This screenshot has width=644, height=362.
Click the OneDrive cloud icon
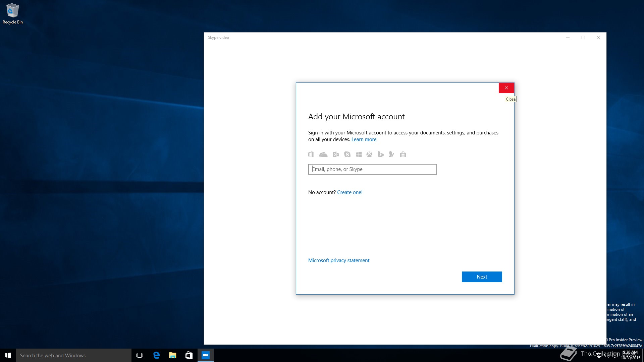323,155
